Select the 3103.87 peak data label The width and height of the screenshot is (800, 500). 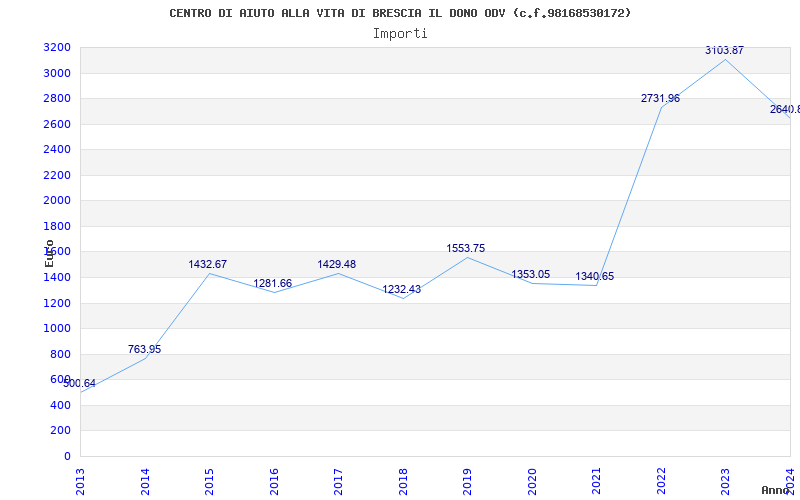724,51
